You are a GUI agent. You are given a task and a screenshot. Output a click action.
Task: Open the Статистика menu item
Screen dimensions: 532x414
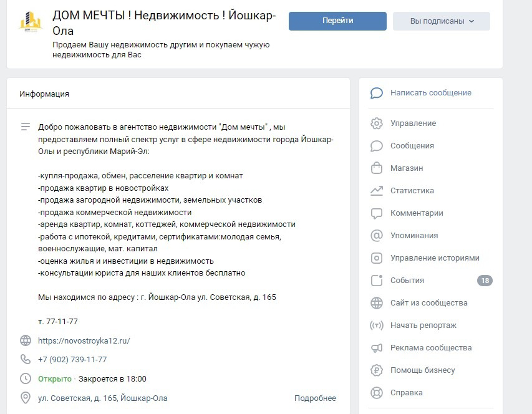tap(412, 191)
